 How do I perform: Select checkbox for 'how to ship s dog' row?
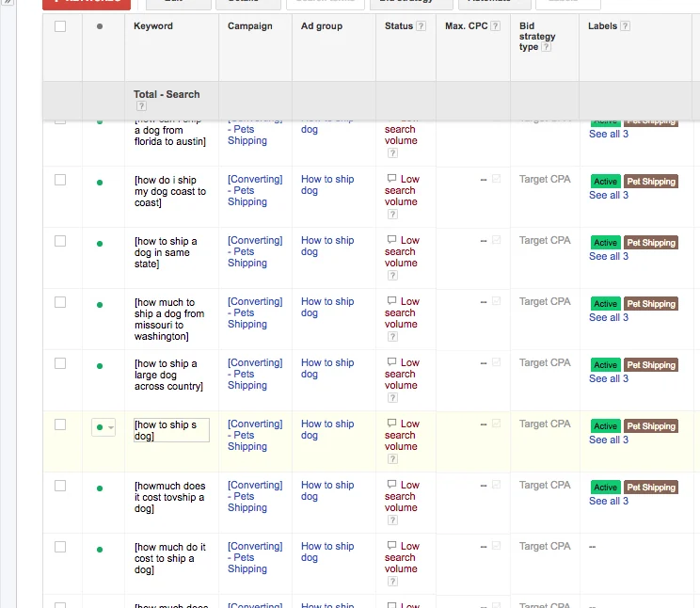60,424
